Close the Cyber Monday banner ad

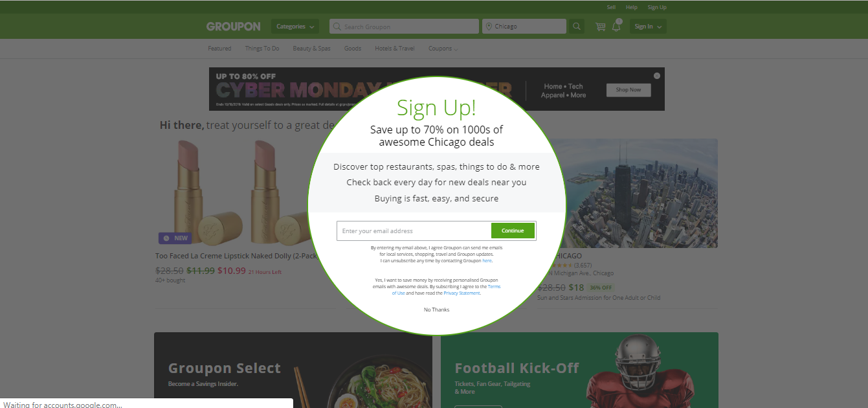point(657,76)
